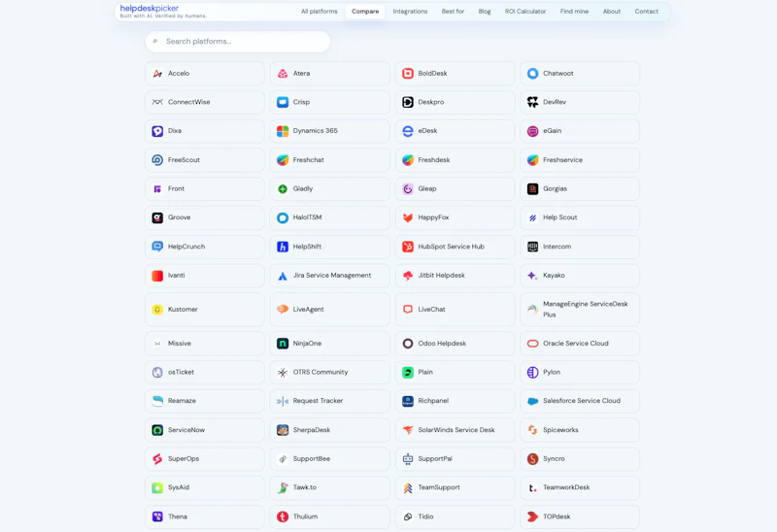Focus the Search platforms field
Viewport: 777px width, 532px height.
[x=238, y=42]
